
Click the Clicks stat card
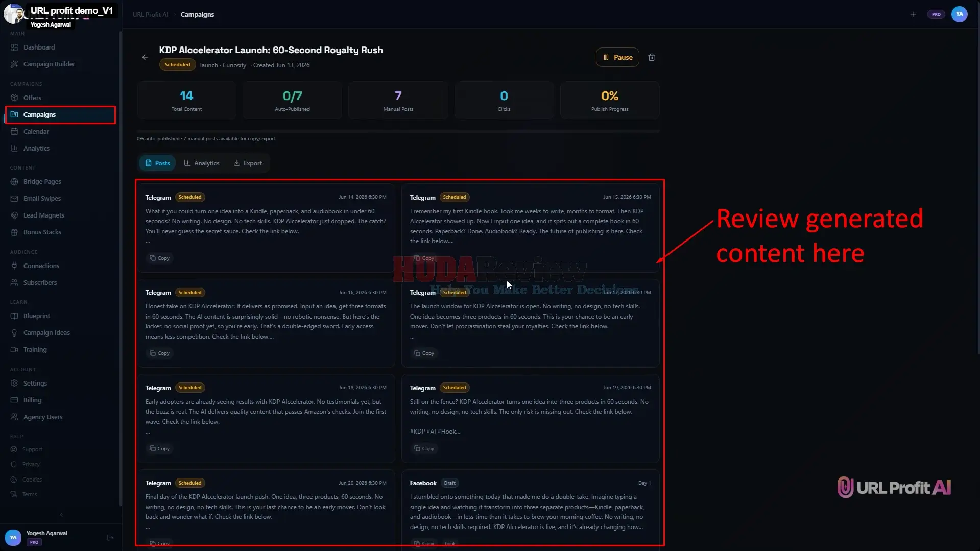pyautogui.click(x=504, y=100)
